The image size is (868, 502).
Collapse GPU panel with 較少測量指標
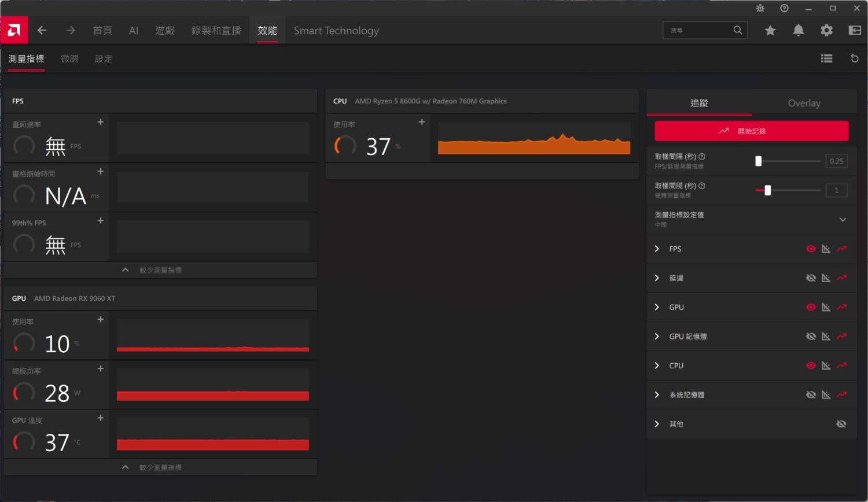(x=160, y=467)
